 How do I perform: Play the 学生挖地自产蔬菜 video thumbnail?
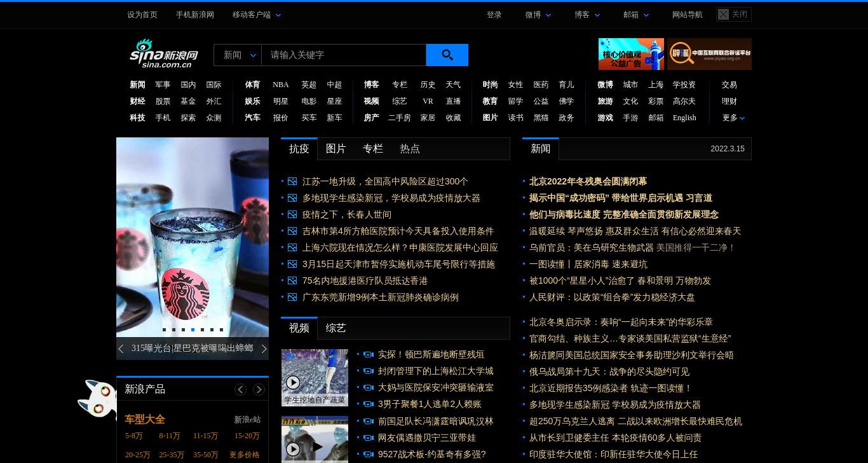pyautogui.click(x=315, y=378)
